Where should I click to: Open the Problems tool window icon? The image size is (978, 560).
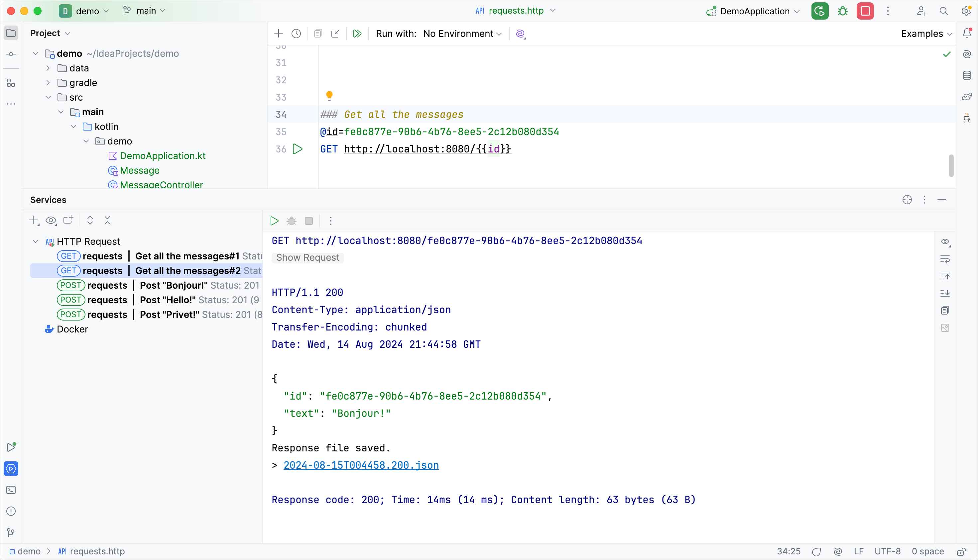pos(11,511)
